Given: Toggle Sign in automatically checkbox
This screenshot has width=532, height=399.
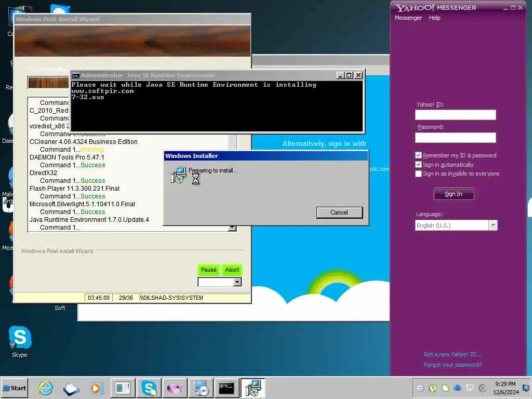Looking at the screenshot, I should (418, 165).
